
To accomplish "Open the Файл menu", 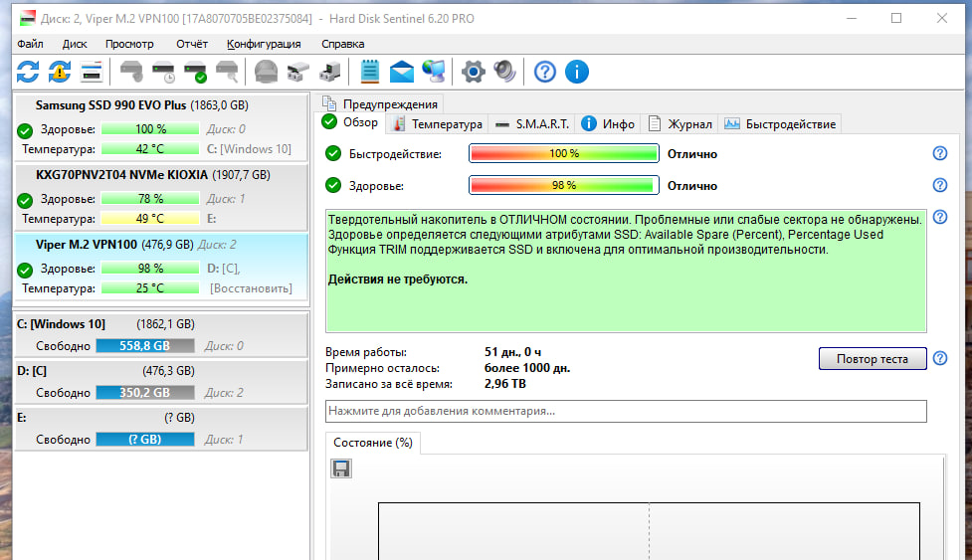I will click(30, 44).
